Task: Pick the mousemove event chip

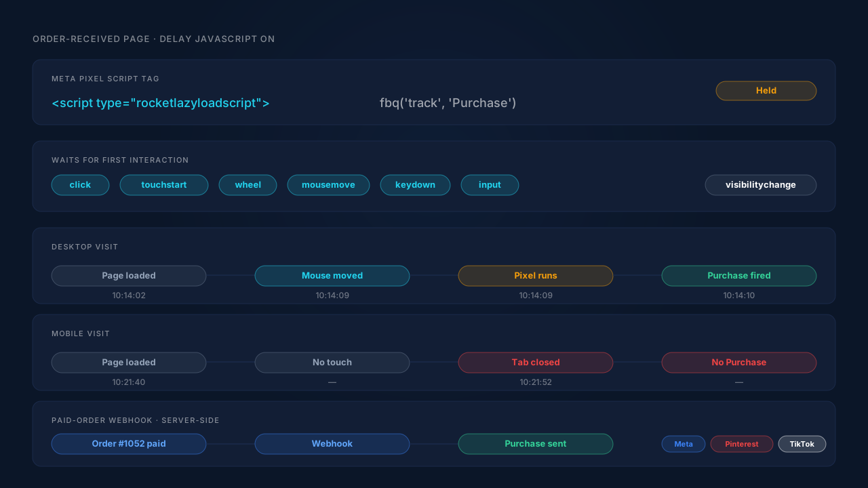Action: coord(328,185)
